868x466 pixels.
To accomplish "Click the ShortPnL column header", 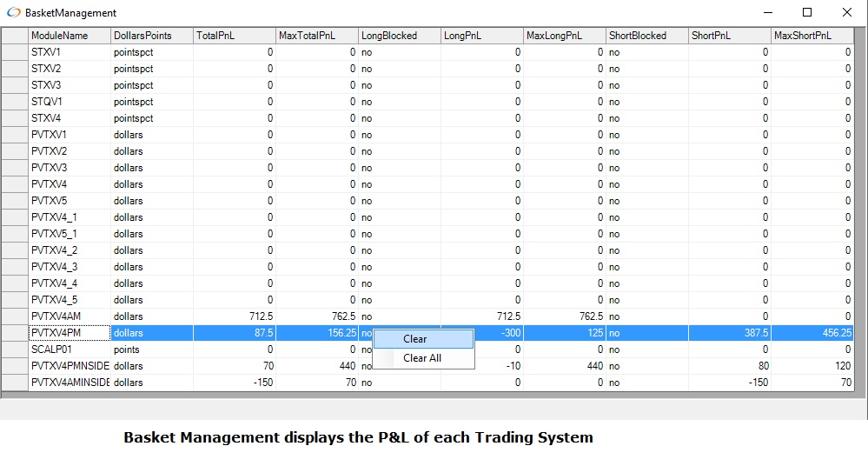I will click(x=729, y=36).
